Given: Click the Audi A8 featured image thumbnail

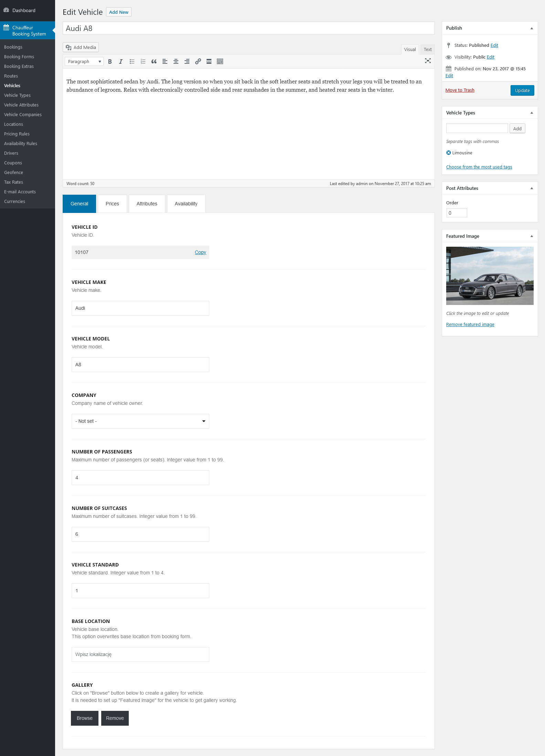Looking at the screenshot, I should 490,276.
